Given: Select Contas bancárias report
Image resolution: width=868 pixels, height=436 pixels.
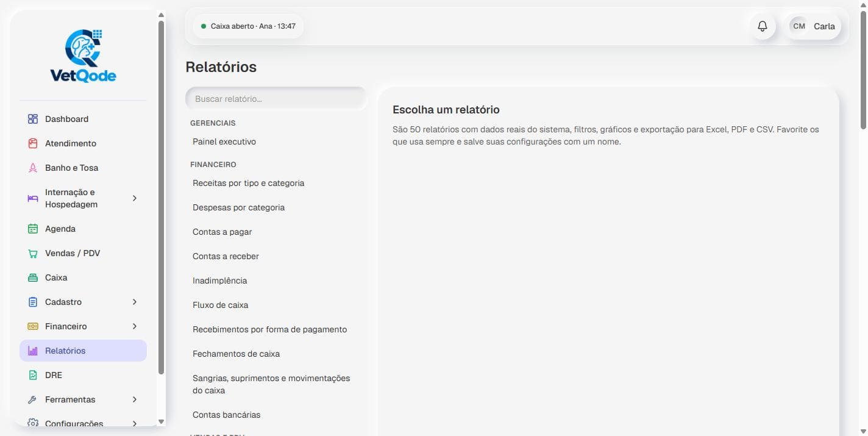Looking at the screenshot, I should [x=277, y=415].
